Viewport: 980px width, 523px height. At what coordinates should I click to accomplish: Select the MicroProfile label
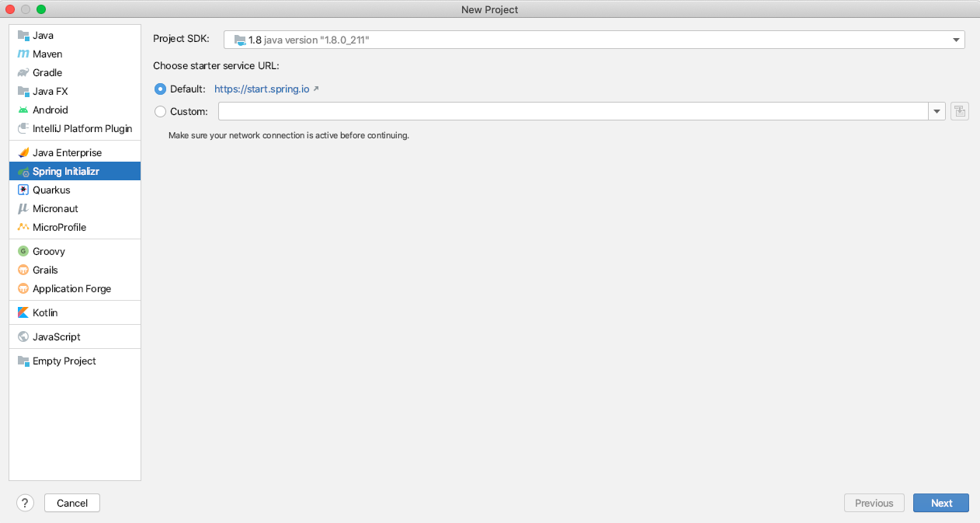[59, 227]
